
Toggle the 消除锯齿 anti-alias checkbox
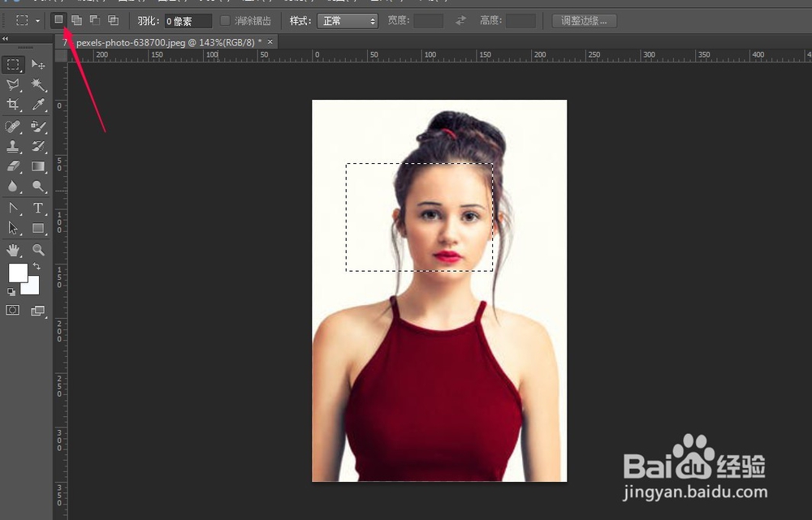tap(225, 21)
